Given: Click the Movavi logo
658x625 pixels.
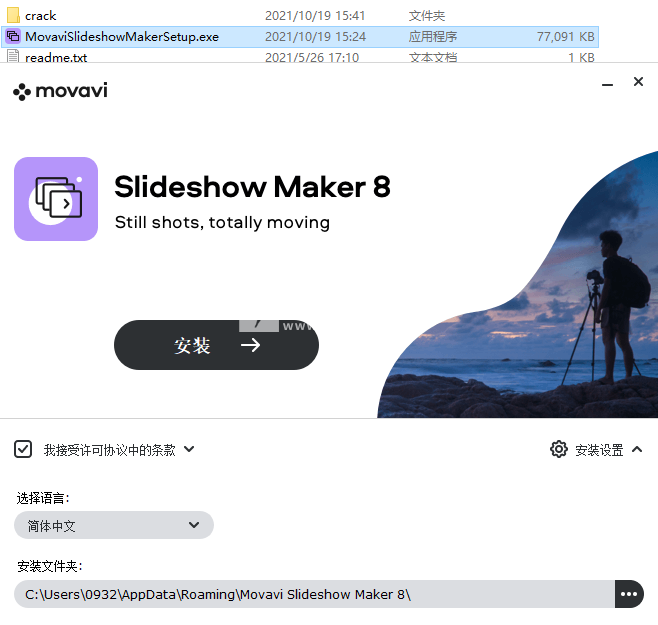Looking at the screenshot, I should 60,91.
